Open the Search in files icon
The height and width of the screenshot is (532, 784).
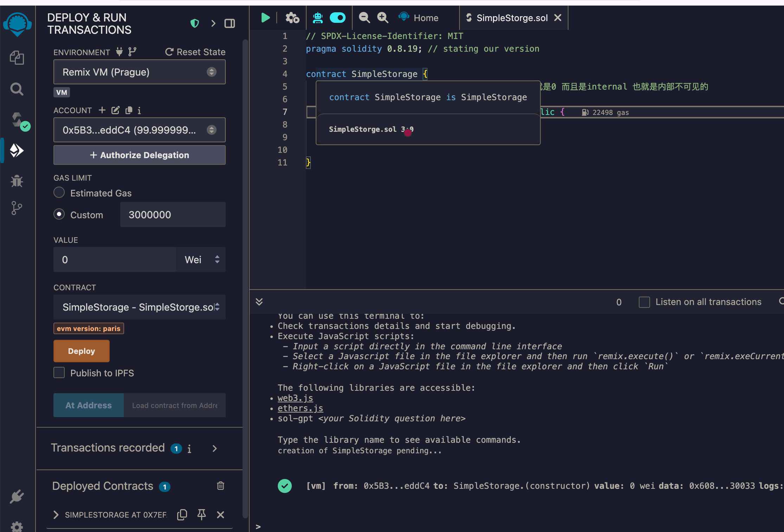point(17,89)
